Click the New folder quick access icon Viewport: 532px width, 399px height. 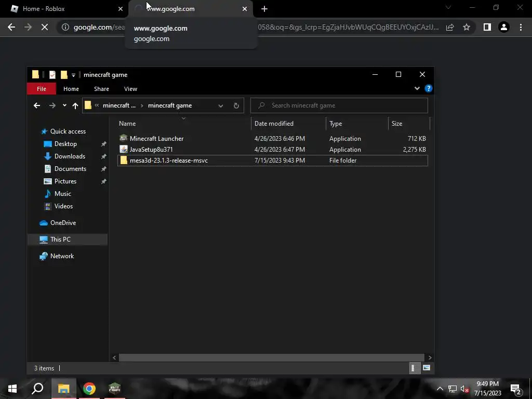(x=64, y=75)
